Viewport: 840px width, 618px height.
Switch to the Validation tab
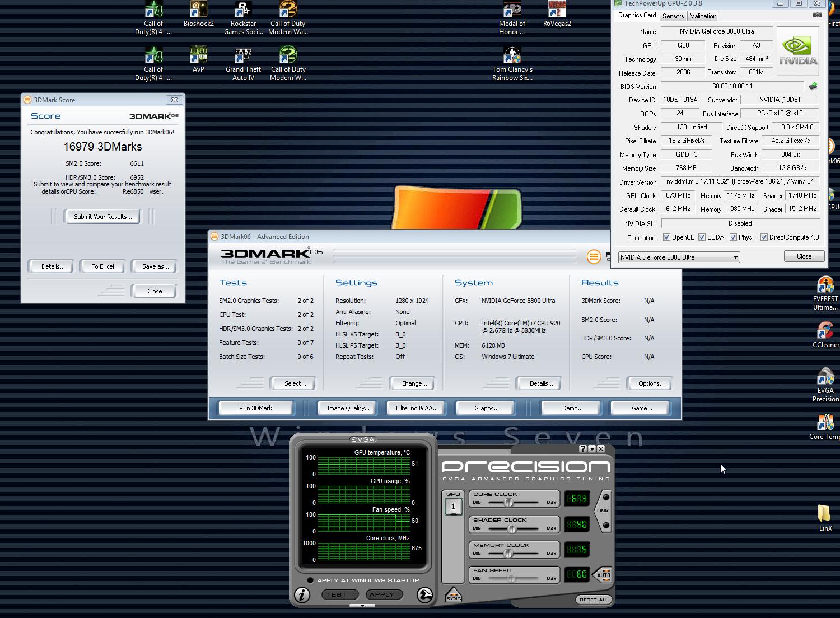(x=703, y=16)
